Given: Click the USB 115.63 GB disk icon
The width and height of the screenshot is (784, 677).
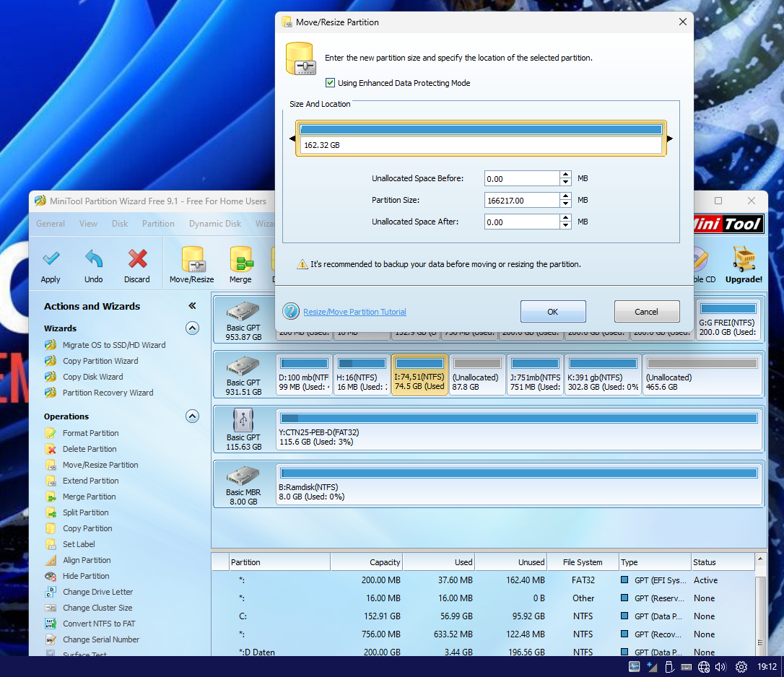Looking at the screenshot, I should [243, 420].
